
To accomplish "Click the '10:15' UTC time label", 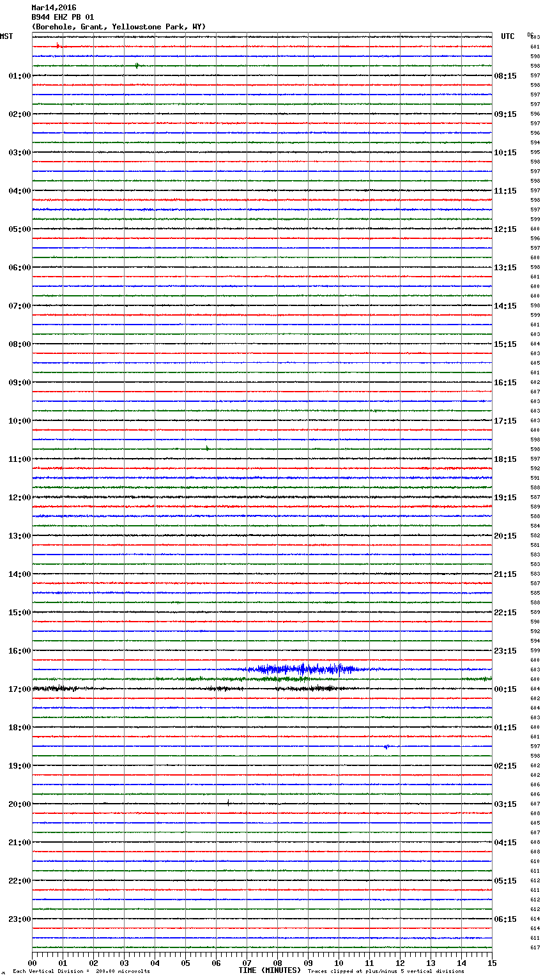I will [505, 153].
